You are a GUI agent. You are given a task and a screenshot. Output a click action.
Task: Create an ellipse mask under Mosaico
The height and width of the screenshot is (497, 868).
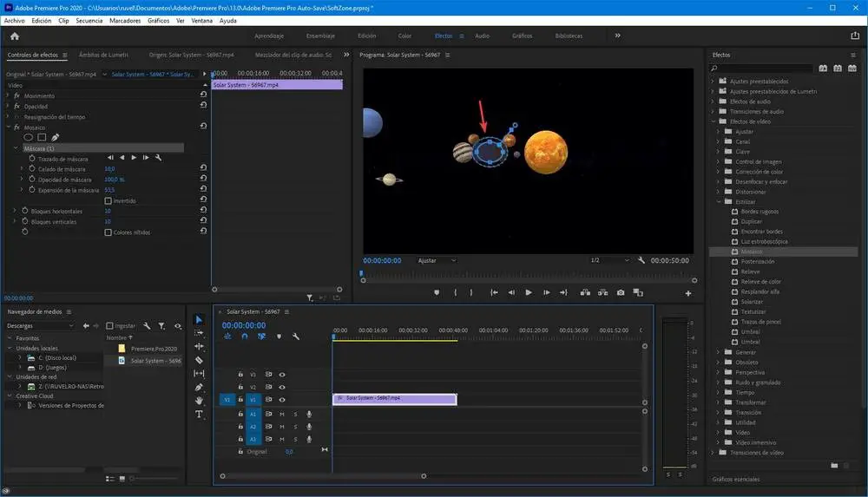28,137
